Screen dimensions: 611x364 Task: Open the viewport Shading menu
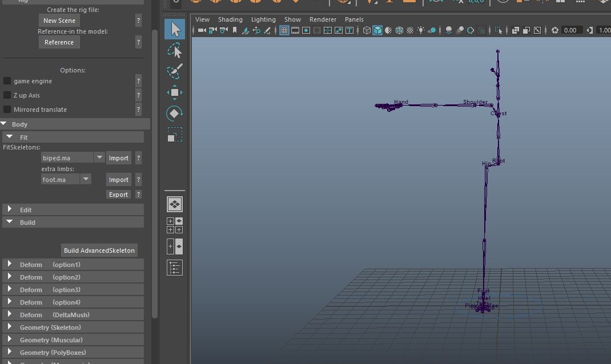(230, 19)
